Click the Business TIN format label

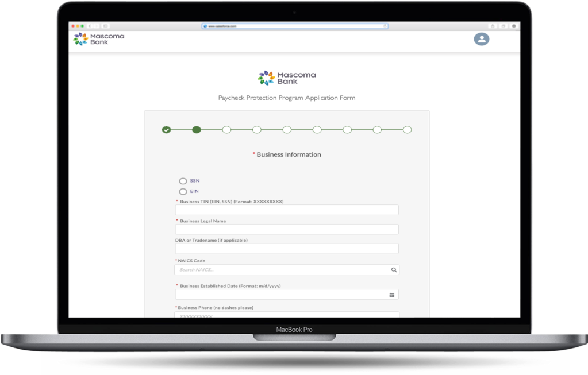click(232, 202)
